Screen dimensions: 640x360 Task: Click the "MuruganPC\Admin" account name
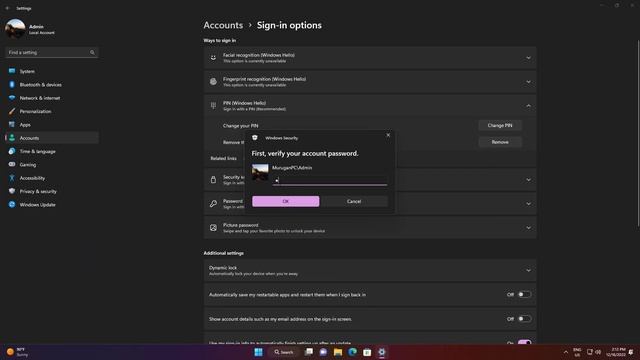[x=292, y=168]
